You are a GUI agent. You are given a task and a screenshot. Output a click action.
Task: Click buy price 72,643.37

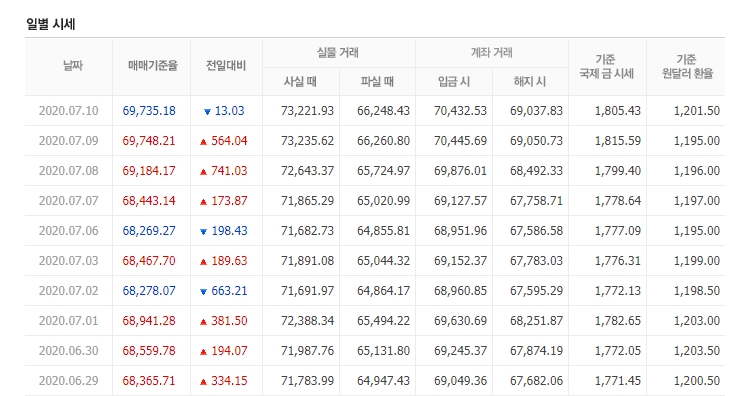(x=307, y=171)
